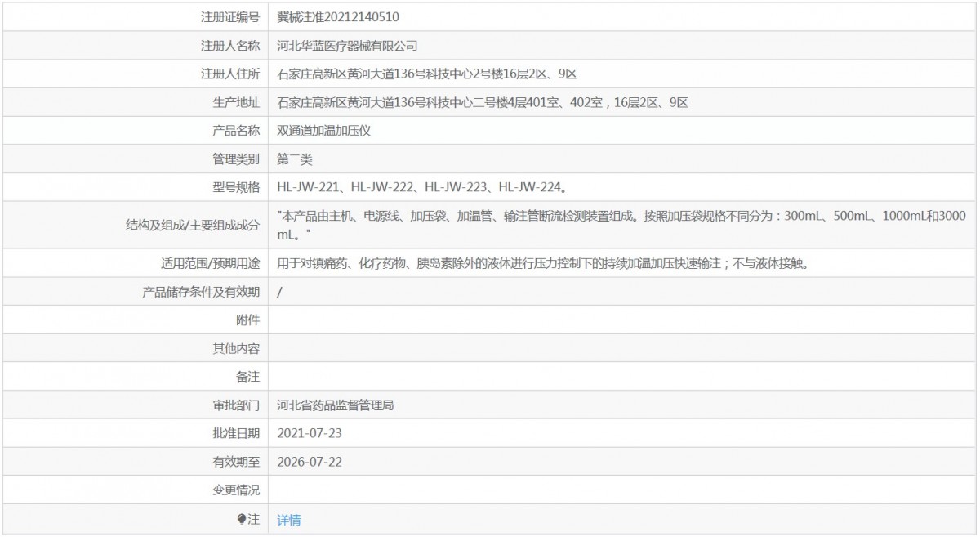Click the bullet icon beside 注
This screenshot has width=980, height=537.
[x=242, y=519]
